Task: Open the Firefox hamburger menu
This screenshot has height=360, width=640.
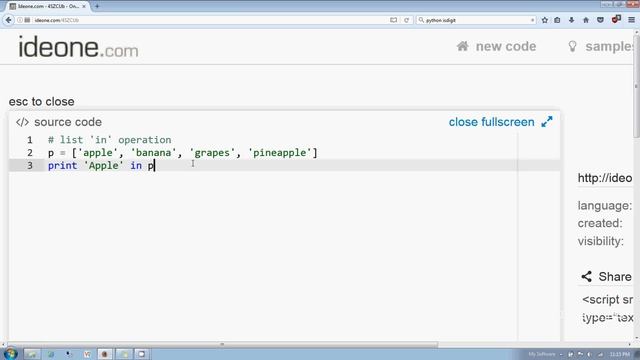Action: tap(631, 20)
